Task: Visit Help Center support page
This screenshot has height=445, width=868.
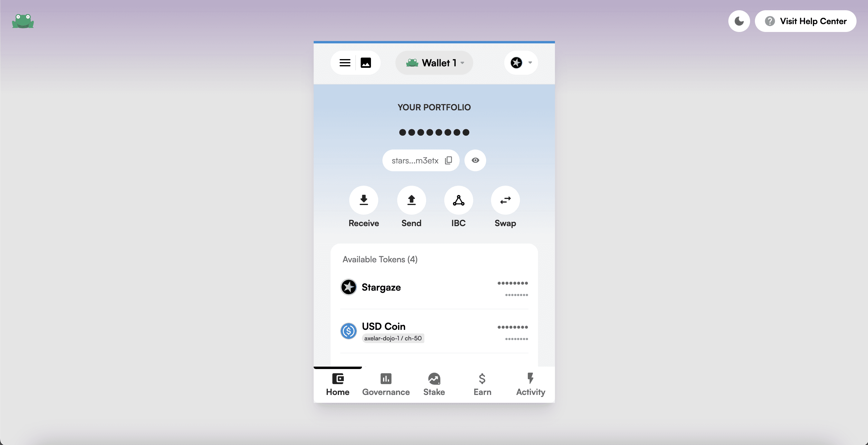Action: 806,21
